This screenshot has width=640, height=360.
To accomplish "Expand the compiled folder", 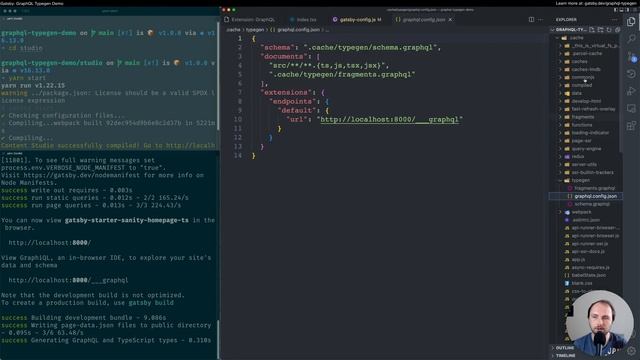I will click(x=581, y=85).
